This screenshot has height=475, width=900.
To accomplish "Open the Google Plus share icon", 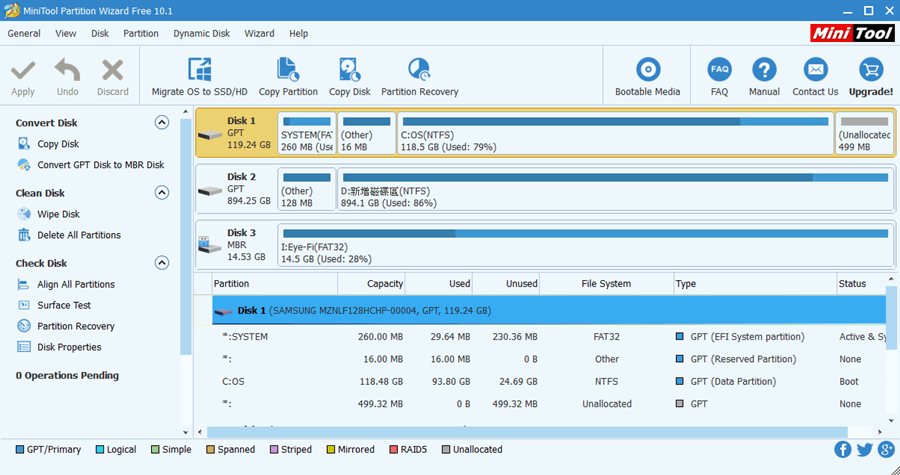I will click(x=886, y=449).
